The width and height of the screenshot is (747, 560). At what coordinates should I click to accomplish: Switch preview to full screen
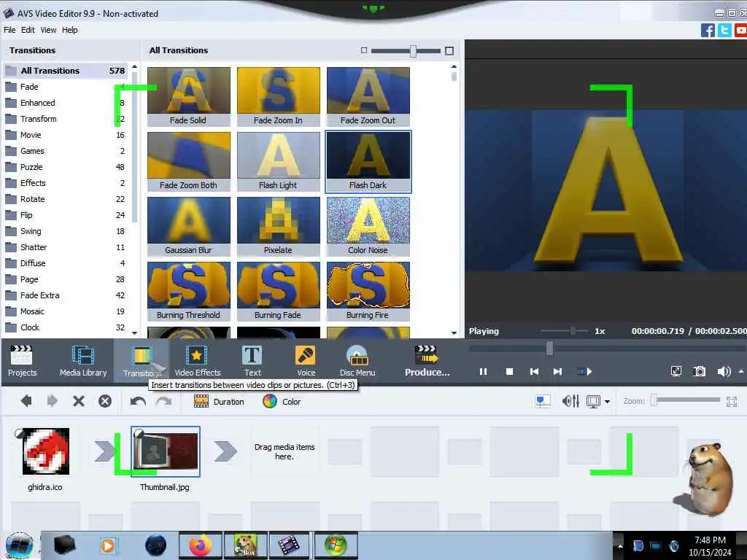pyautogui.click(x=676, y=371)
